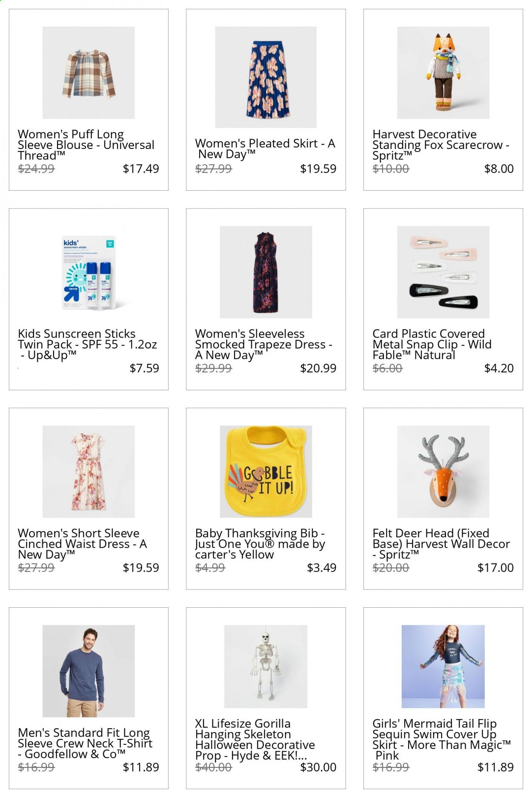532x798 pixels.
Task: Click Felt Deer Head Harvest Wall Decor title
Action: [441, 544]
